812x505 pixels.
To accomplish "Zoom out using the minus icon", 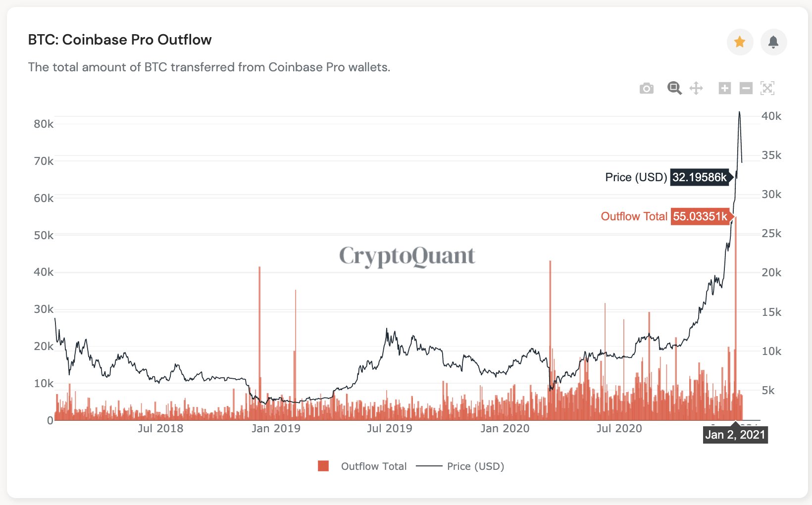I will 746,89.
